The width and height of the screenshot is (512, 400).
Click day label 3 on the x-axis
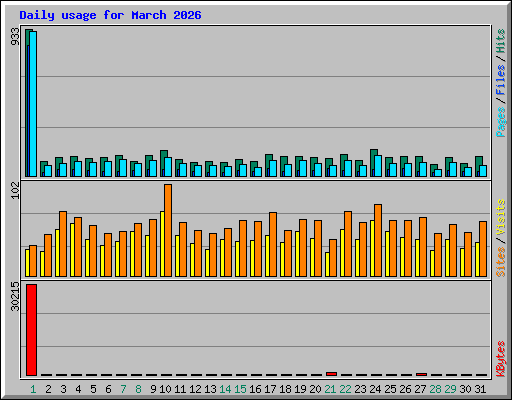[63, 389]
